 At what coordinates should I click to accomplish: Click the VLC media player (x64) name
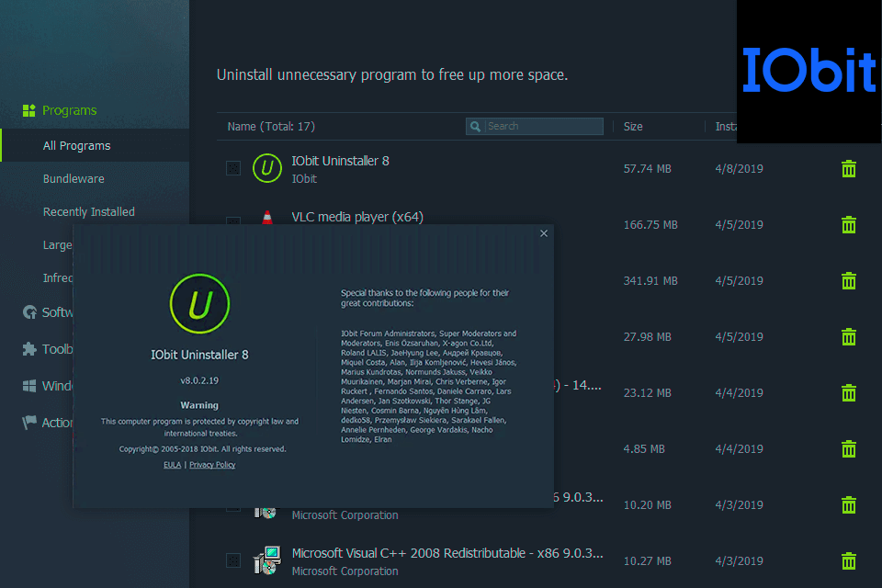[x=357, y=217]
